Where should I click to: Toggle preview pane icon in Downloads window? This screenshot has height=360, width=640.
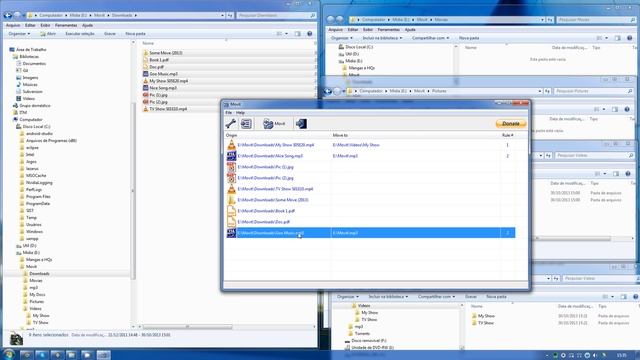pos(298,34)
